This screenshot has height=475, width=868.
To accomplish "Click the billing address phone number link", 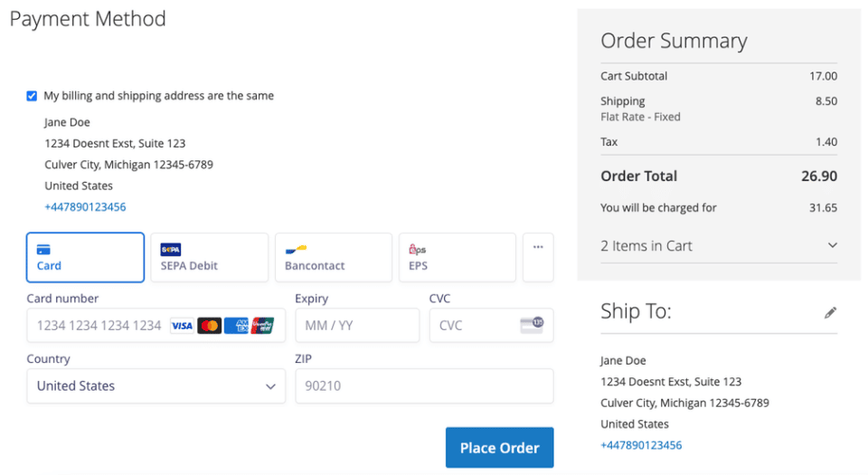I will pos(85,206).
